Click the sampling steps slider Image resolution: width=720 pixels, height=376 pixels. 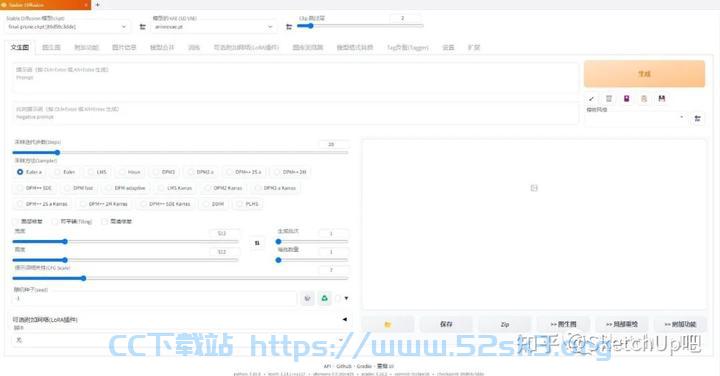pyautogui.click(x=180, y=152)
